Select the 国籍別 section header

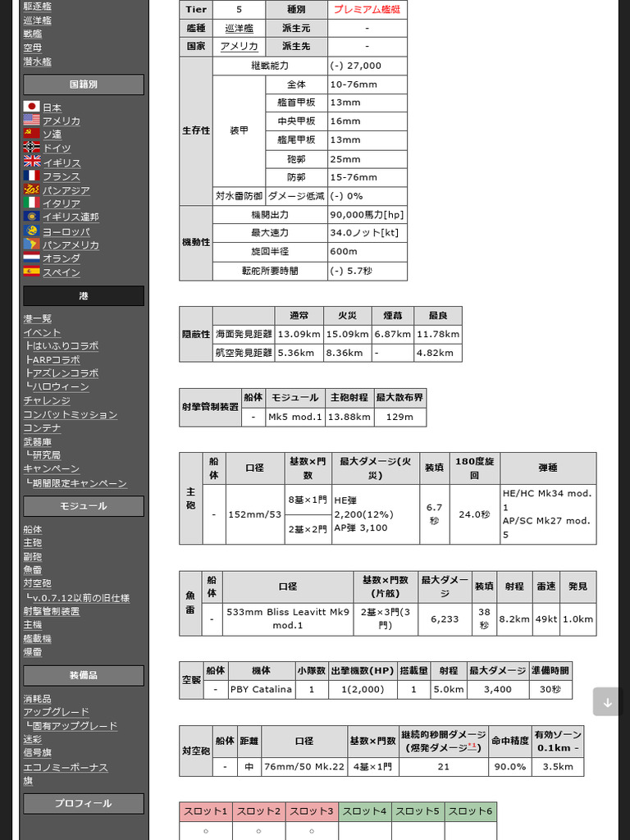84,84
